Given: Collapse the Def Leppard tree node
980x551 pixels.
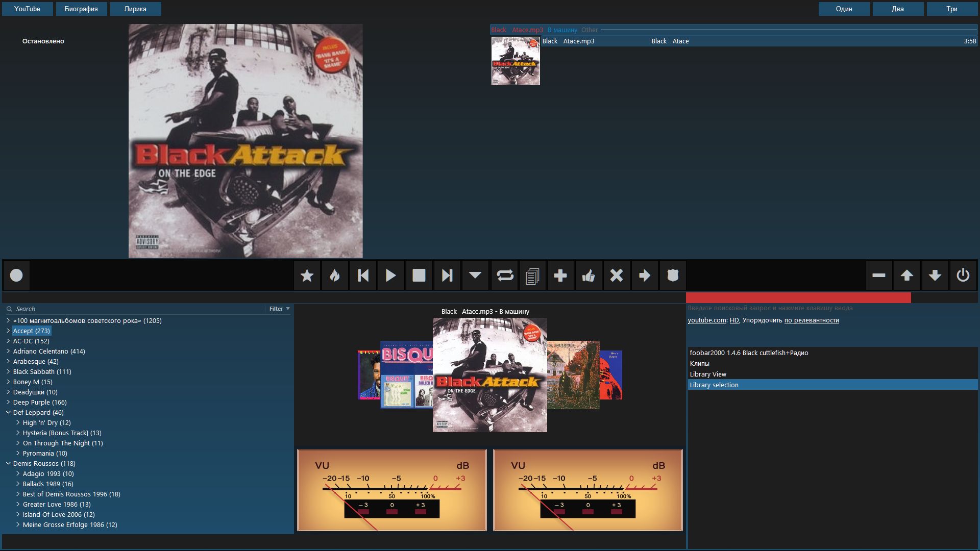Looking at the screenshot, I should [8, 412].
